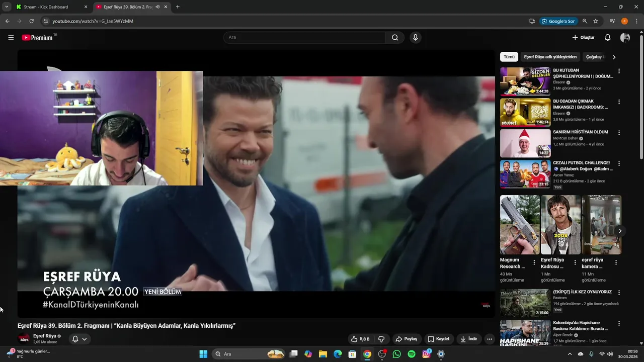Show hidden system tray icons chevron
This screenshot has height=362, width=644.
(570, 354)
